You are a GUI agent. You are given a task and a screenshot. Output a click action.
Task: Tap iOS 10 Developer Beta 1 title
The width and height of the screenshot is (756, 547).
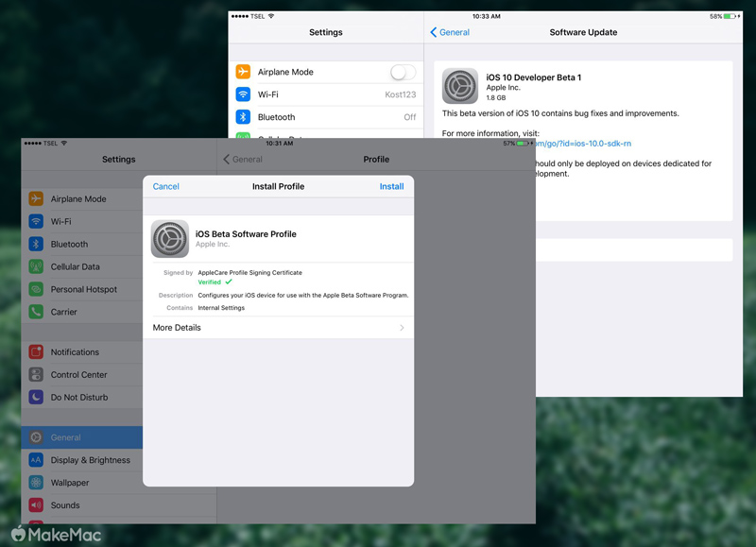pos(534,77)
